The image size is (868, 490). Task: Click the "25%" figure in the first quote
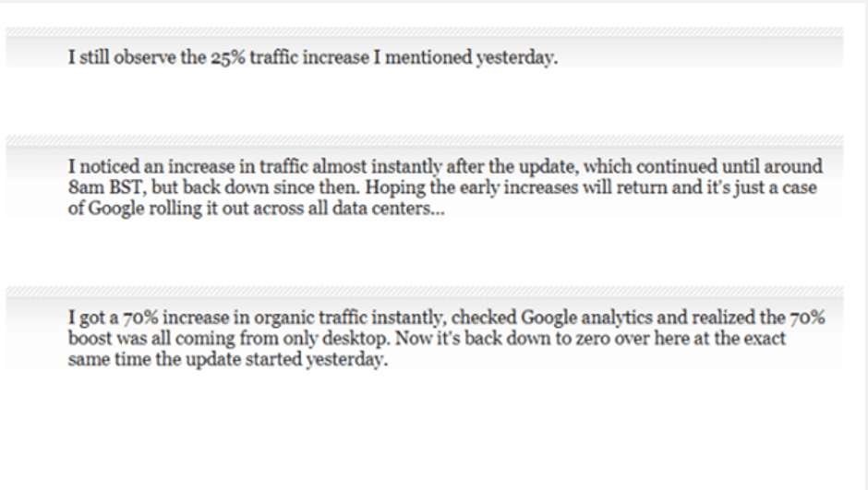(227, 57)
